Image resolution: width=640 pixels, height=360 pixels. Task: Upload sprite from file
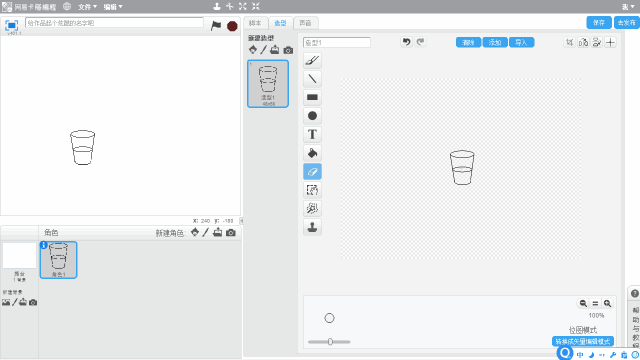coord(218,232)
